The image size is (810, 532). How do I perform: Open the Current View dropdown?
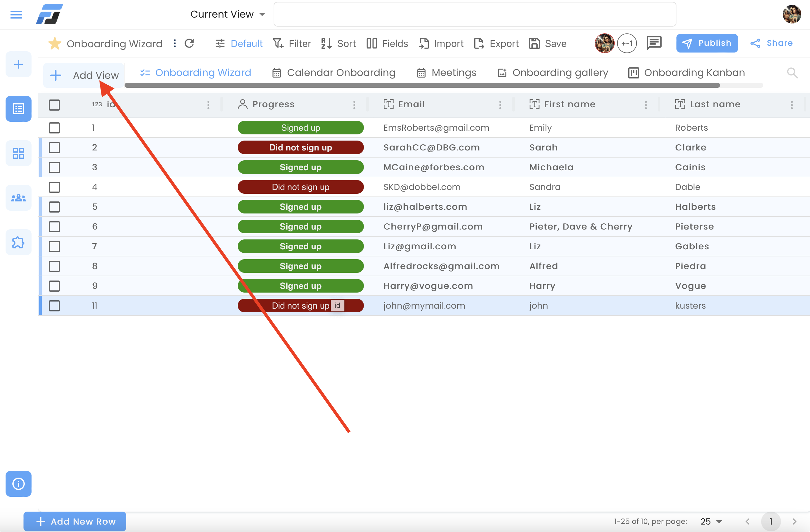(x=227, y=14)
